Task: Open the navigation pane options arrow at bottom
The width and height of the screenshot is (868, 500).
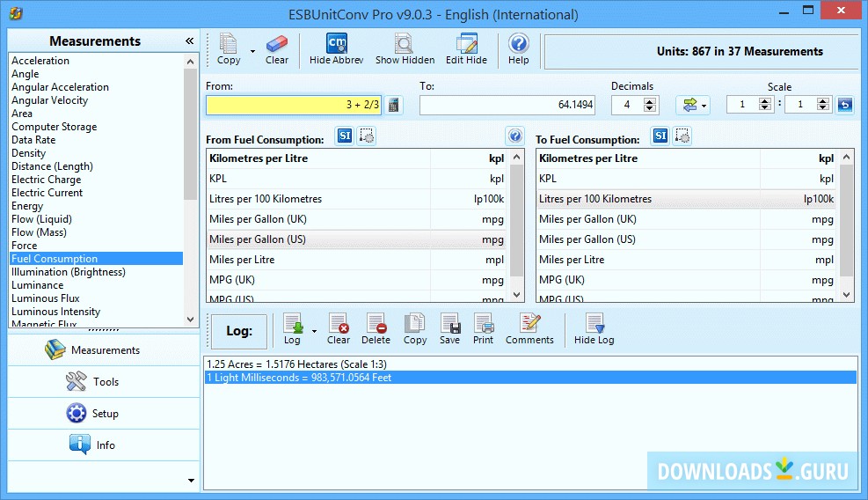Action: [191, 481]
